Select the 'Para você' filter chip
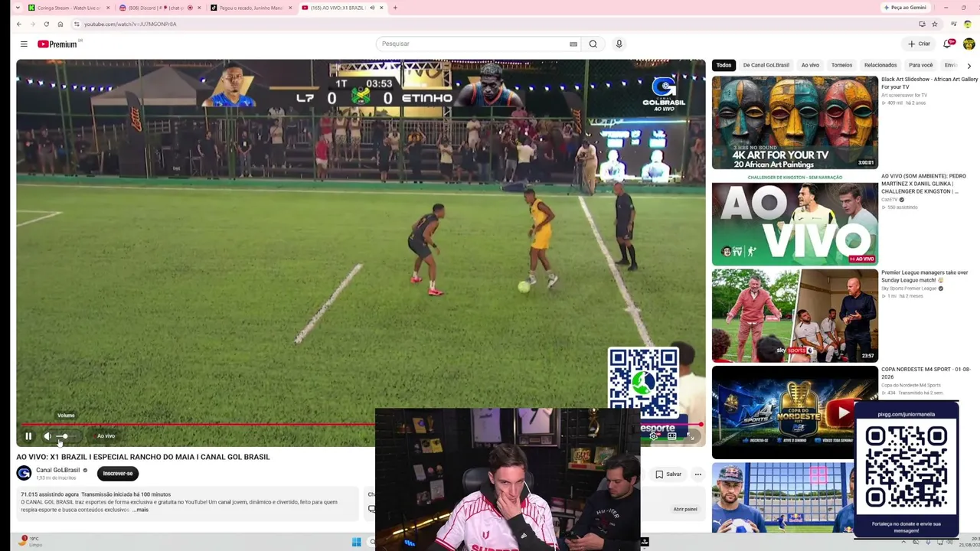This screenshot has width=980, height=551. point(921,65)
